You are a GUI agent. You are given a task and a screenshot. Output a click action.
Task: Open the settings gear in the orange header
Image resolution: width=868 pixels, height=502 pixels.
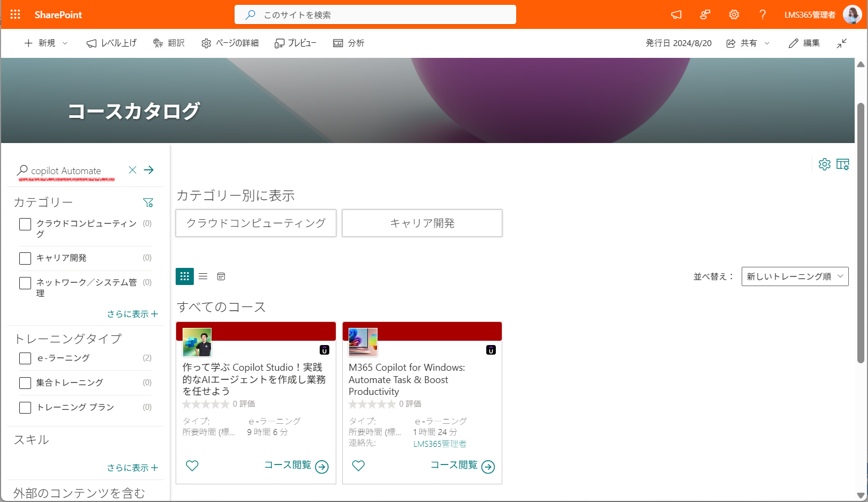coord(734,14)
